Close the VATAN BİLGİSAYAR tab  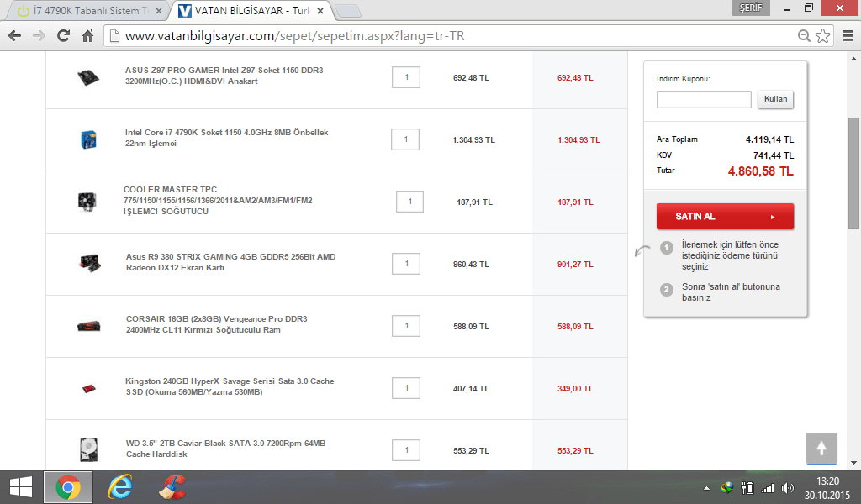tap(320, 10)
